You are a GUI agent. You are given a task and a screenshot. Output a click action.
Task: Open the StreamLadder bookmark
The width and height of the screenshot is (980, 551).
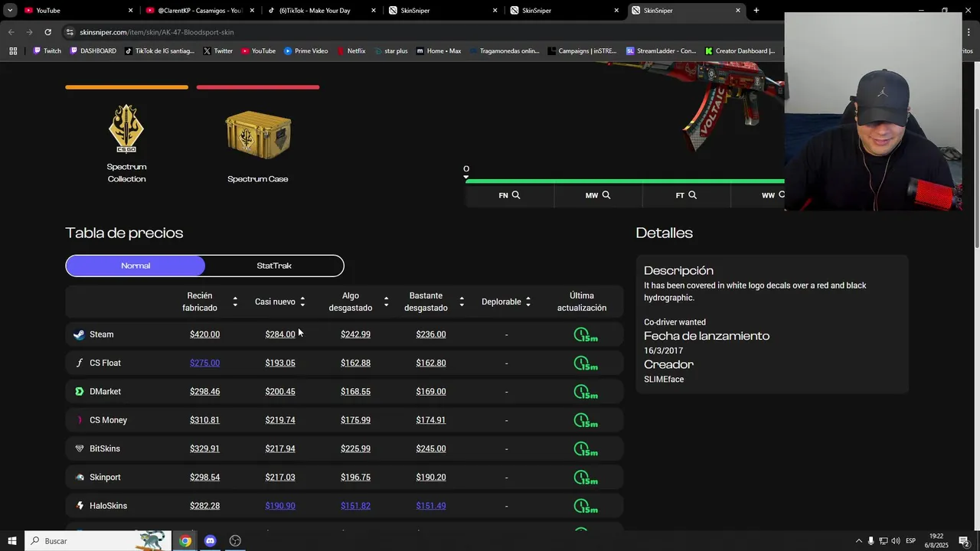(x=661, y=51)
